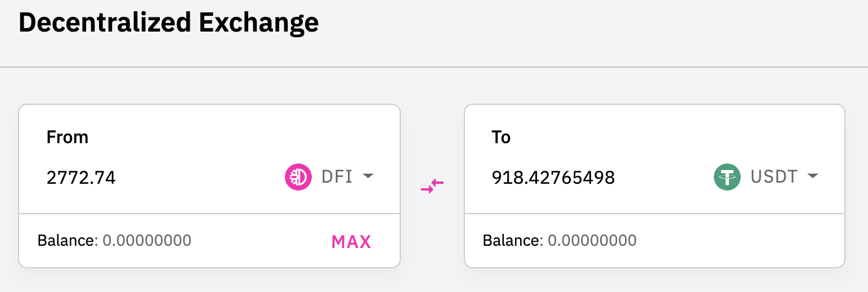Screen dimensions: 868x292
Task: Click the From card balance value 0.00000000
Action: 147,241
